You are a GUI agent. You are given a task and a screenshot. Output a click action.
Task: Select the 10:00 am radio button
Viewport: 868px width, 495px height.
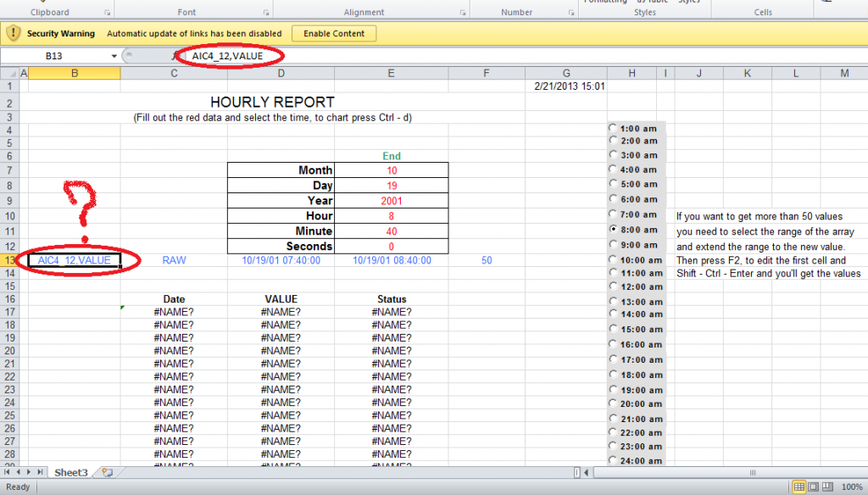[x=613, y=259]
